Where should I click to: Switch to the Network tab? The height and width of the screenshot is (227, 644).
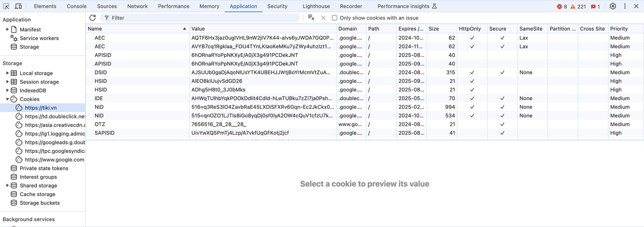[x=137, y=6]
